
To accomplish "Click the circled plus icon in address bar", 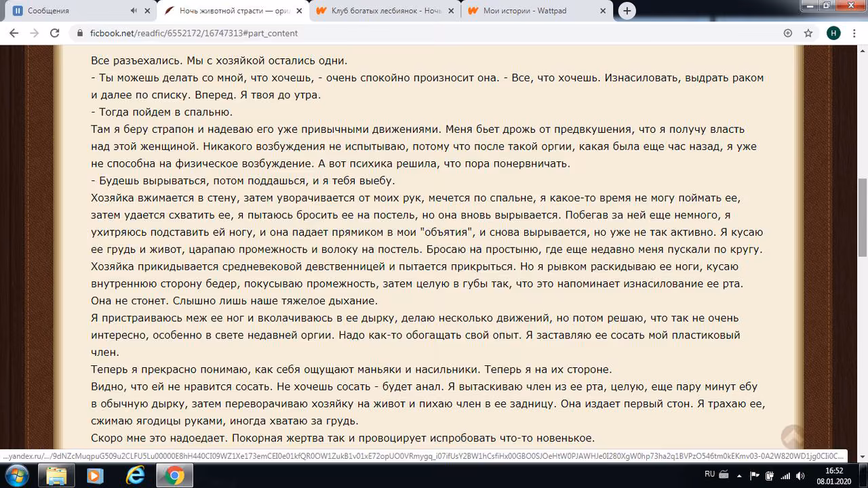I will tap(788, 33).
